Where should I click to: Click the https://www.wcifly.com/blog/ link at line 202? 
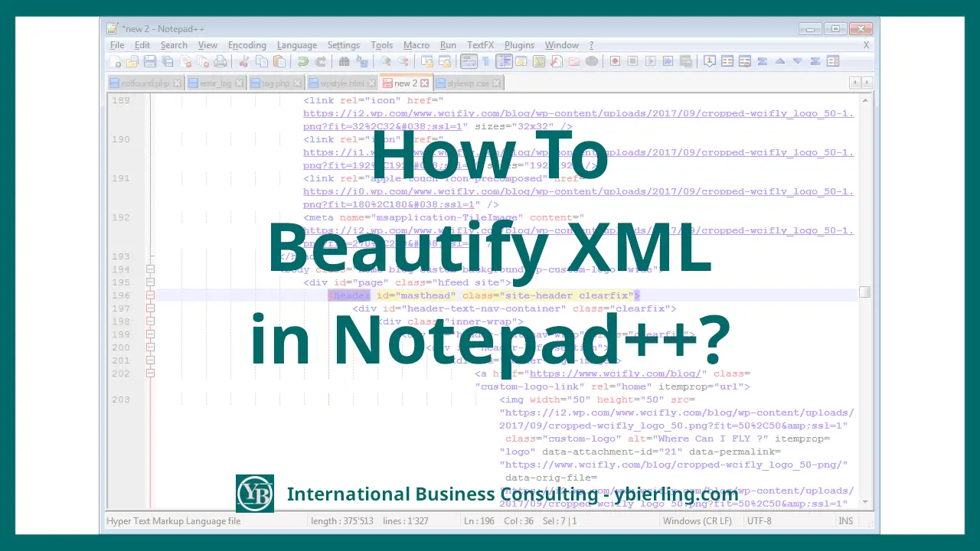[x=616, y=373]
